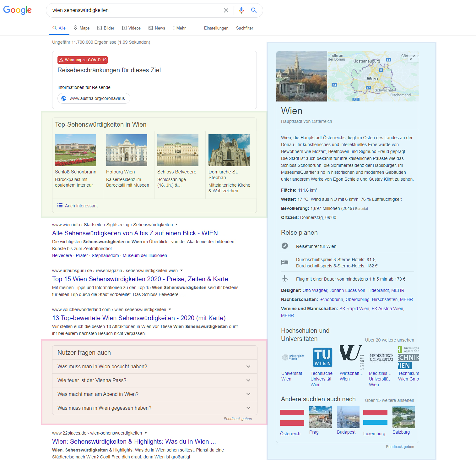This screenshot has width=476, height=460.
Task: Expand the Vienna map with arrows icon
Action: [413, 57]
